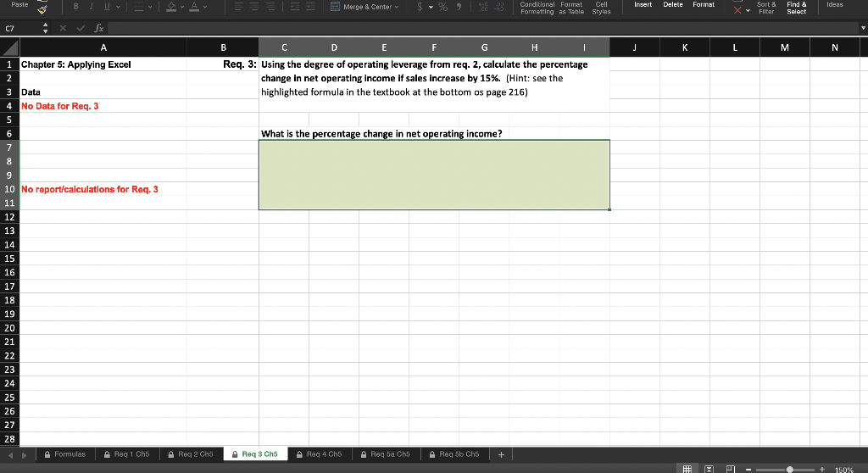
Task: Apply accounting dollar format
Action: (x=420, y=7)
